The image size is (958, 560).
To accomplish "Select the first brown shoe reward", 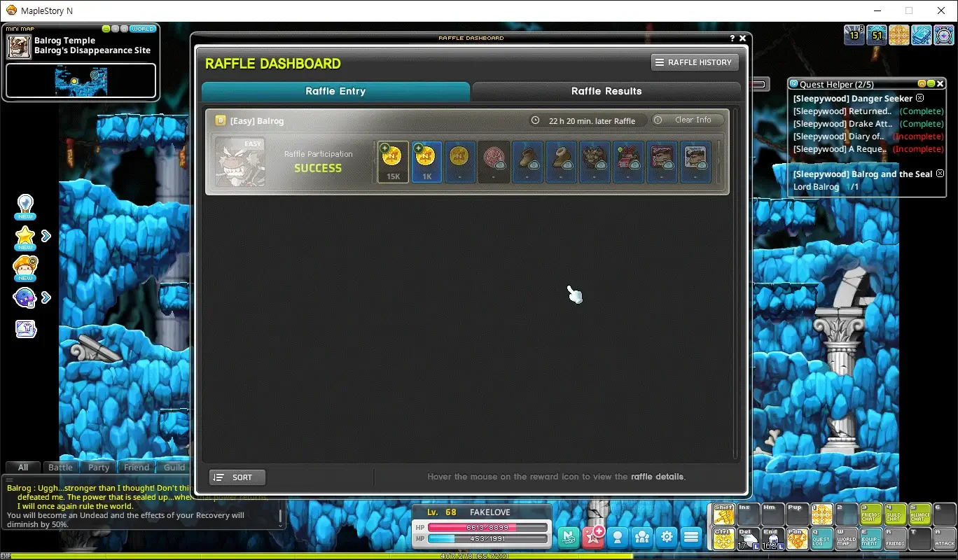I will tap(527, 162).
